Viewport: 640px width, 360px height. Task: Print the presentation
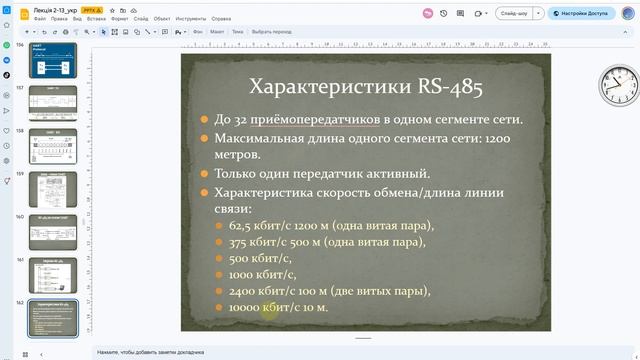[x=65, y=32]
